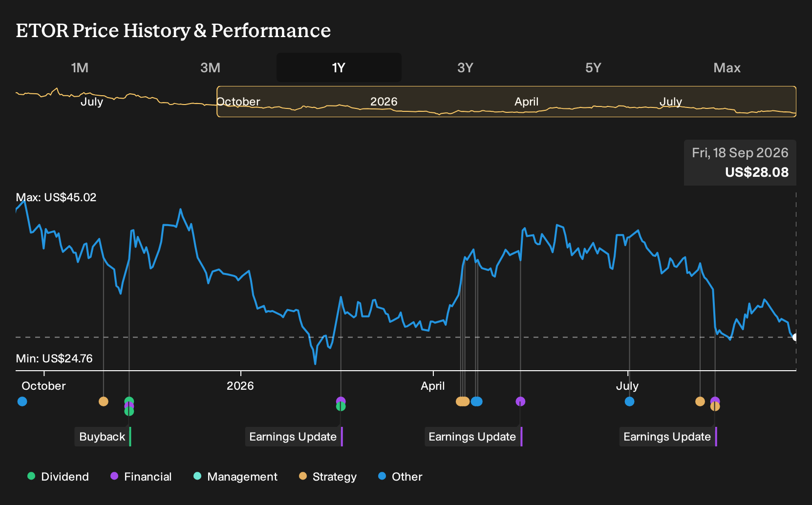Switch to the 3M time range

point(210,67)
